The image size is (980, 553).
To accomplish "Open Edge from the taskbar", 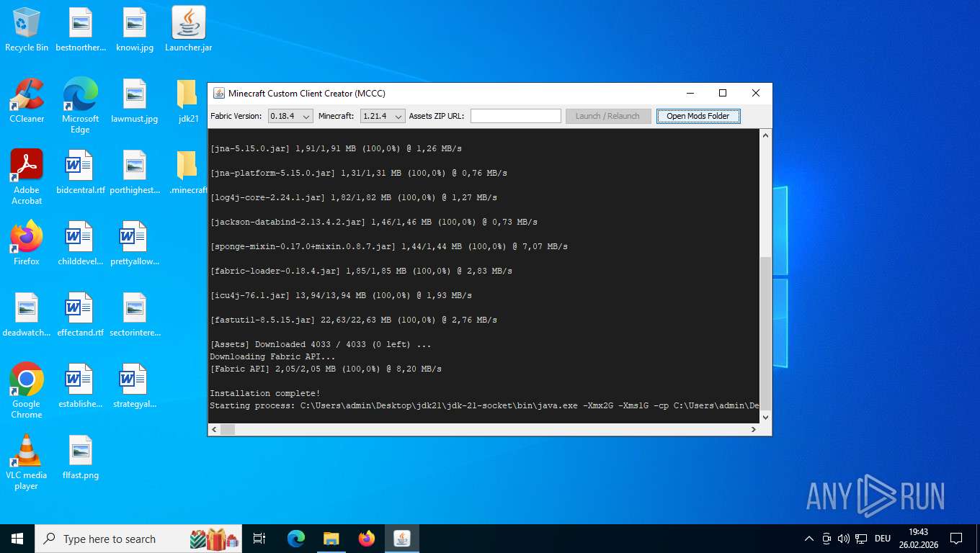I will 296,539.
